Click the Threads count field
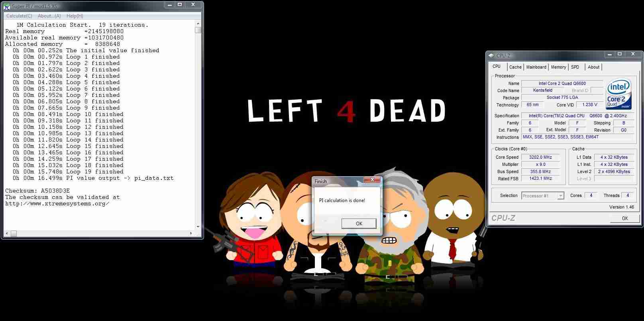Image resolution: width=644 pixels, height=321 pixels. 628,195
